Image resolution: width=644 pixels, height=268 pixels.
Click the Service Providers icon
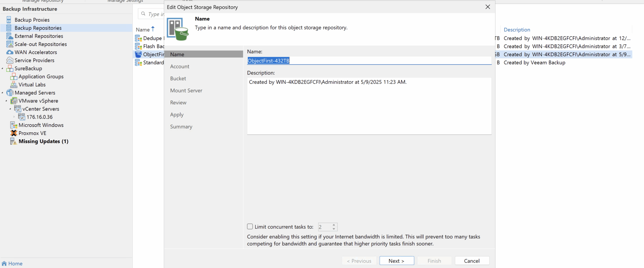tap(10, 60)
